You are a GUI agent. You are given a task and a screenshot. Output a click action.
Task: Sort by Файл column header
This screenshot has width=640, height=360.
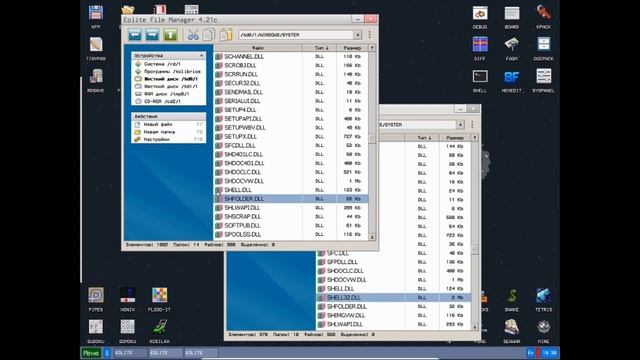click(x=258, y=48)
